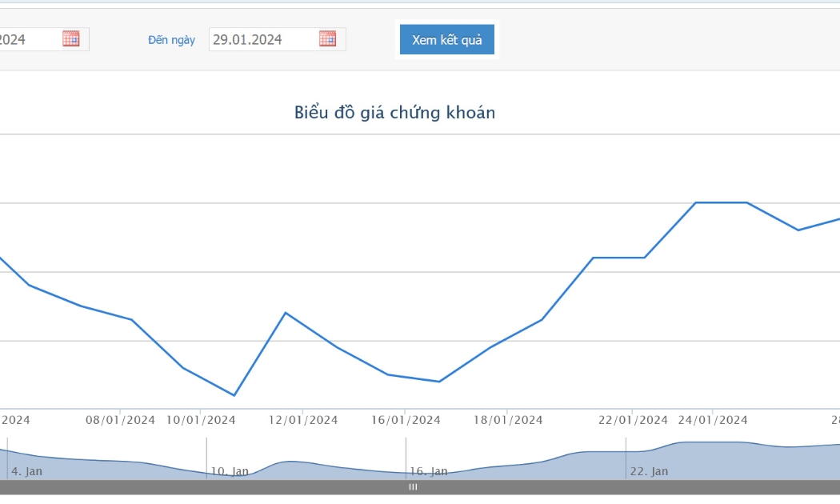Click the 22/01/2024 axis label
This screenshot has width=840, height=504.
pyautogui.click(x=633, y=421)
